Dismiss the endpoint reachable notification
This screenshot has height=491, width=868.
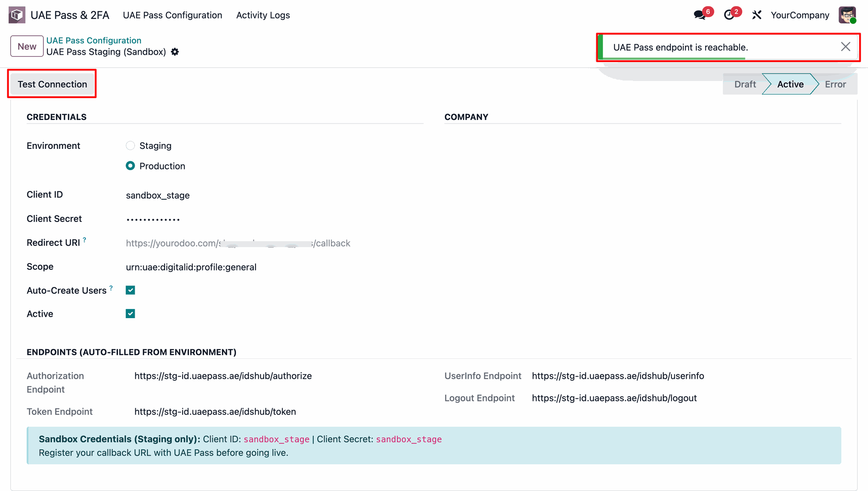pos(845,47)
